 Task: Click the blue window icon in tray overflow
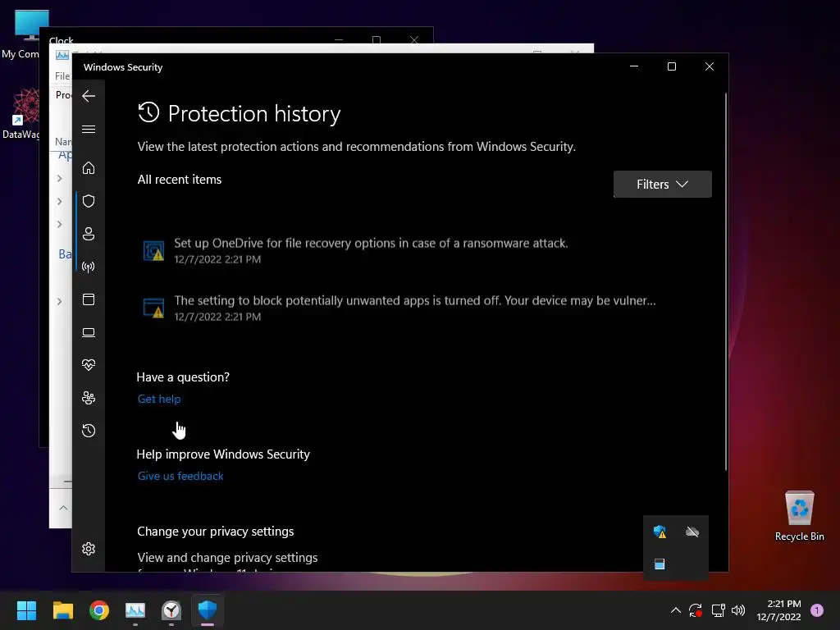pyautogui.click(x=660, y=564)
